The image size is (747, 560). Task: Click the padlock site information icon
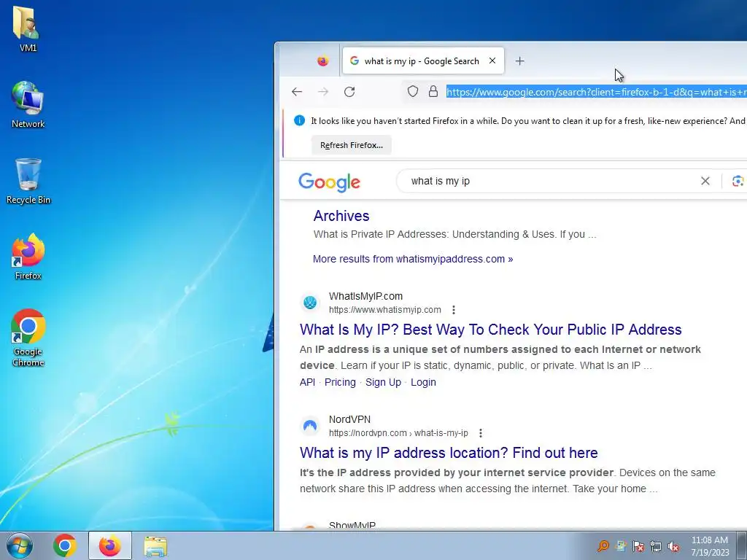tap(433, 91)
